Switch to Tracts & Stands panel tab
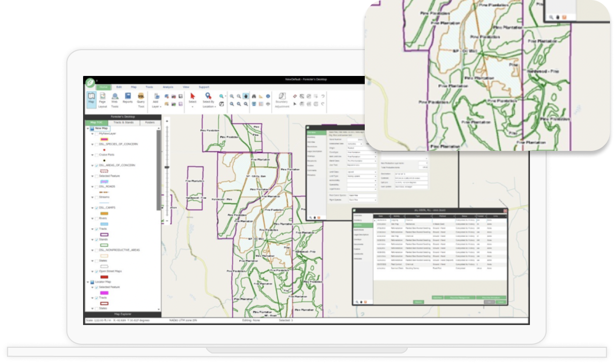This screenshot has height=364, width=614. [x=123, y=123]
